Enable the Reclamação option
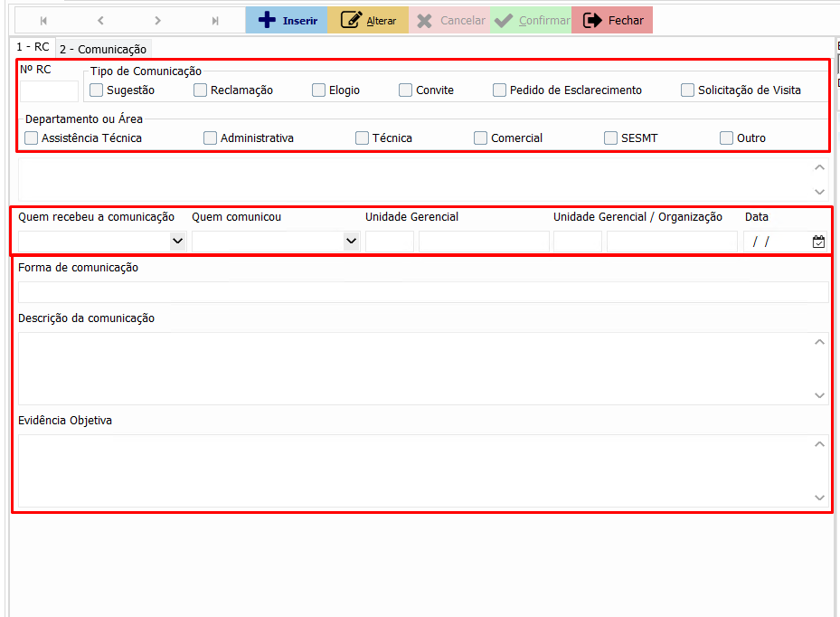 click(201, 90)
